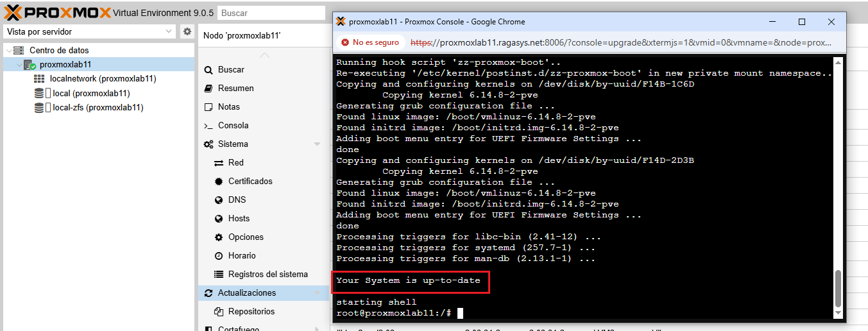This screenshot has width=868, height=331.
Task: Click the Proxmox favicon in console window
Action: [341, 21]
